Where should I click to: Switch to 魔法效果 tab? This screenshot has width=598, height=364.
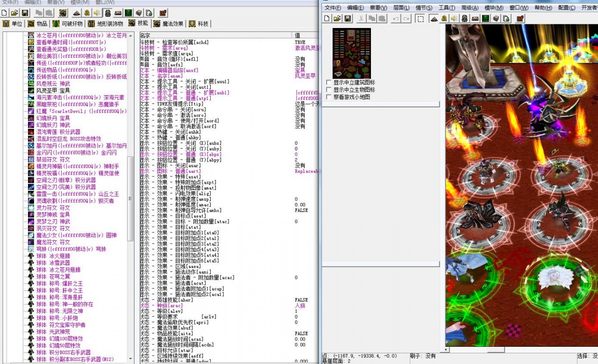(168, 24)
